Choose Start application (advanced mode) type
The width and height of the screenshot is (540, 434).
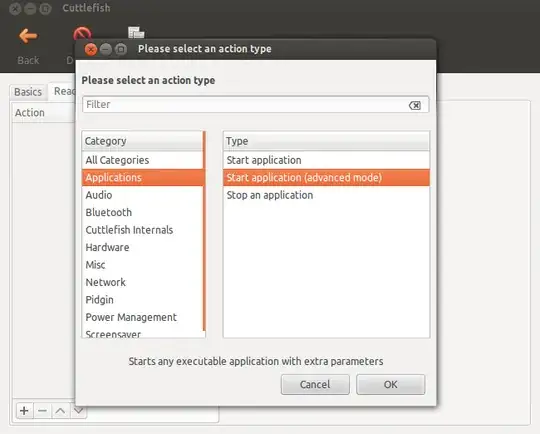[x=326, y=177]
